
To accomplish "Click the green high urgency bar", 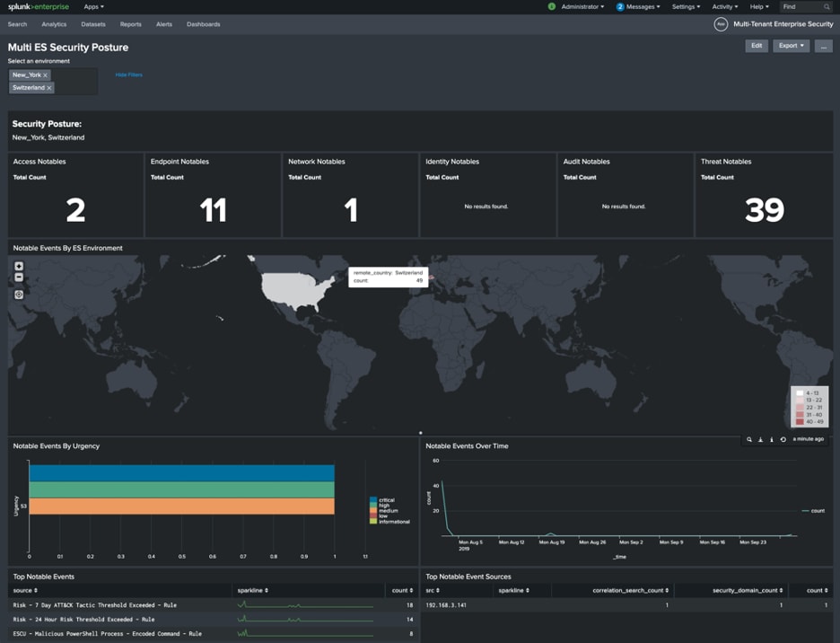I will coord(181,489).
